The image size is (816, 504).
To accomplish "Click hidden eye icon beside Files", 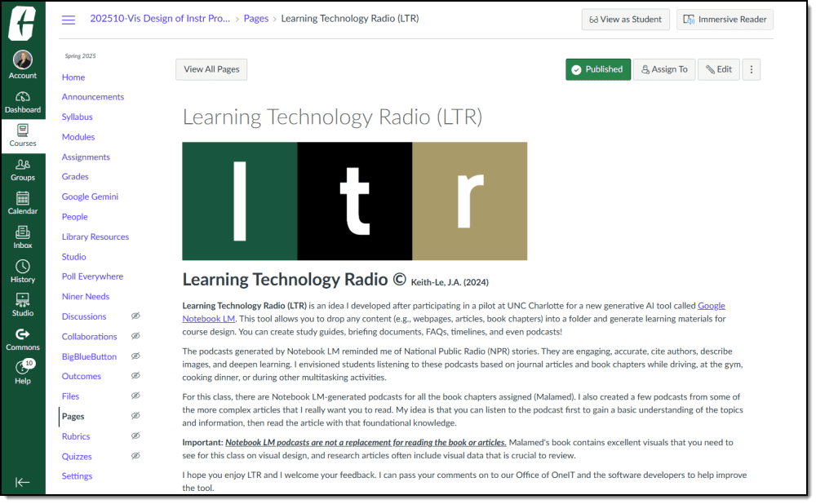I will [136, 396].
